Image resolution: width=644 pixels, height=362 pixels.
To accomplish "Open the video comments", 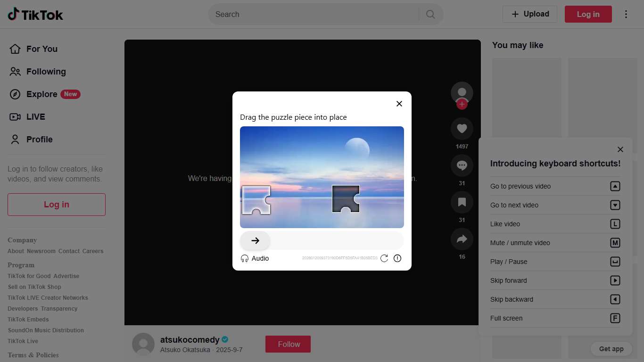I will pyautogui.click(x=462, y=165).
